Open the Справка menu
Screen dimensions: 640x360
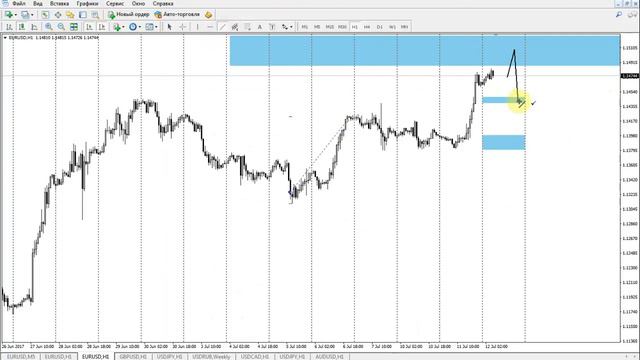click(163, 4)
